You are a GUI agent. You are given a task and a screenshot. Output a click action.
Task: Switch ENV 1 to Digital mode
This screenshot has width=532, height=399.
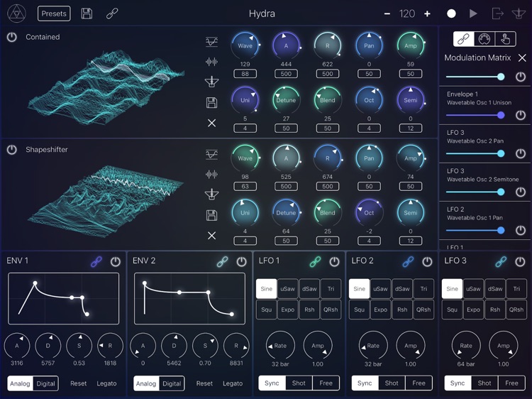pos(46,383)
